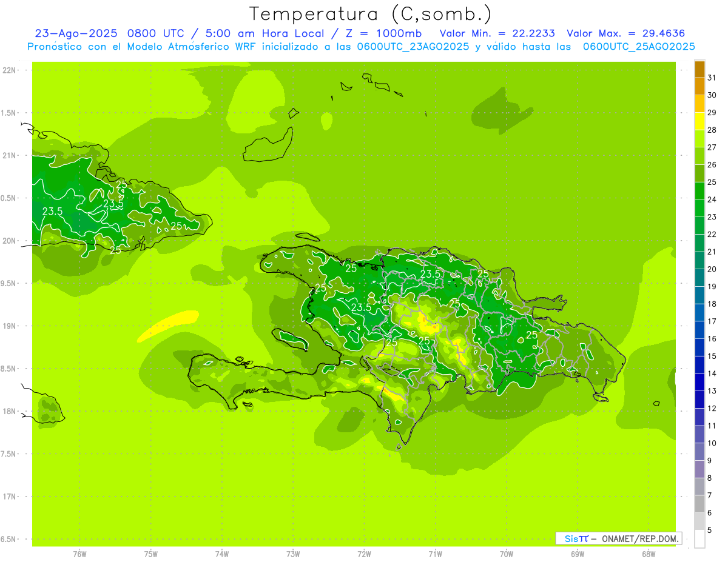
Task: Click the '71W' longitude label
Action: click(x=435, y=554)
